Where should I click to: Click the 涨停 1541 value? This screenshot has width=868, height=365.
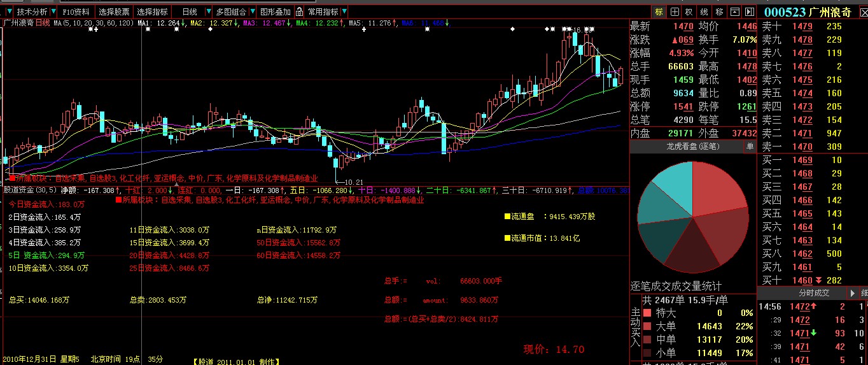pos(683,106)
